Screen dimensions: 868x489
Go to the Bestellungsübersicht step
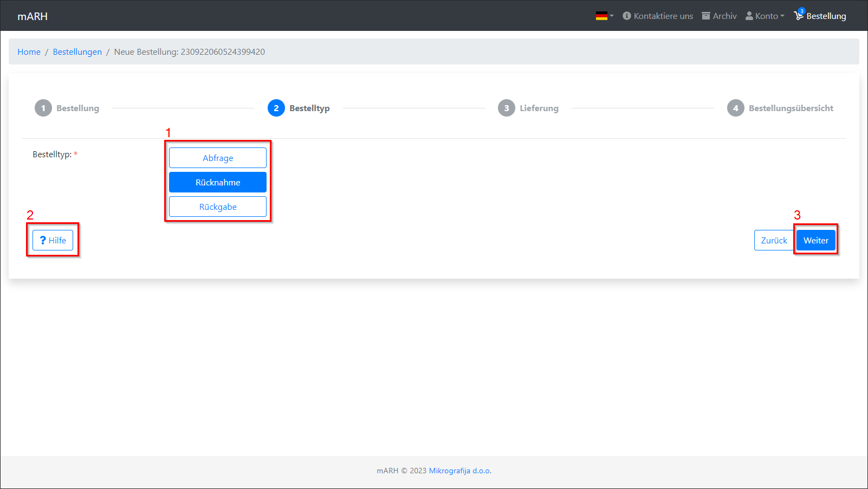coord(791,108)
